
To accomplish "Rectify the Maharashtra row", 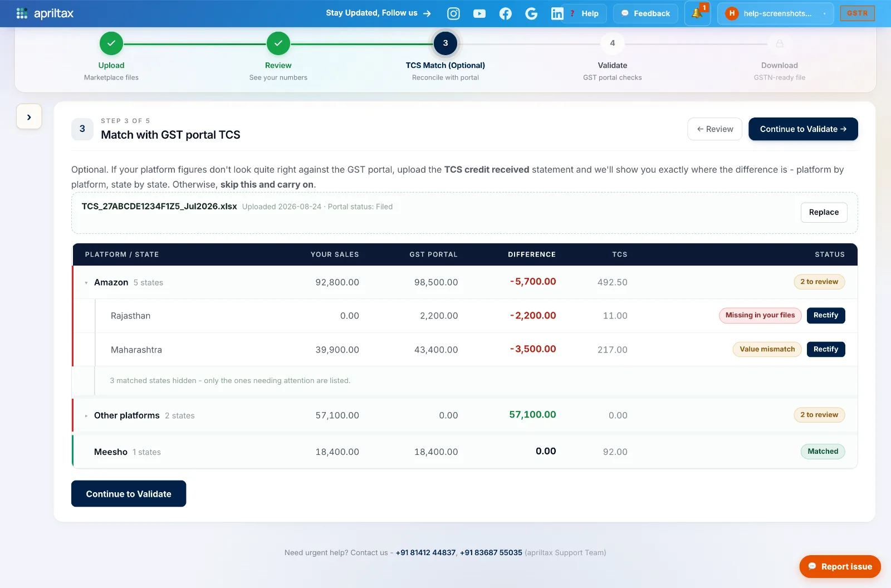I will (x=826, y=349).
